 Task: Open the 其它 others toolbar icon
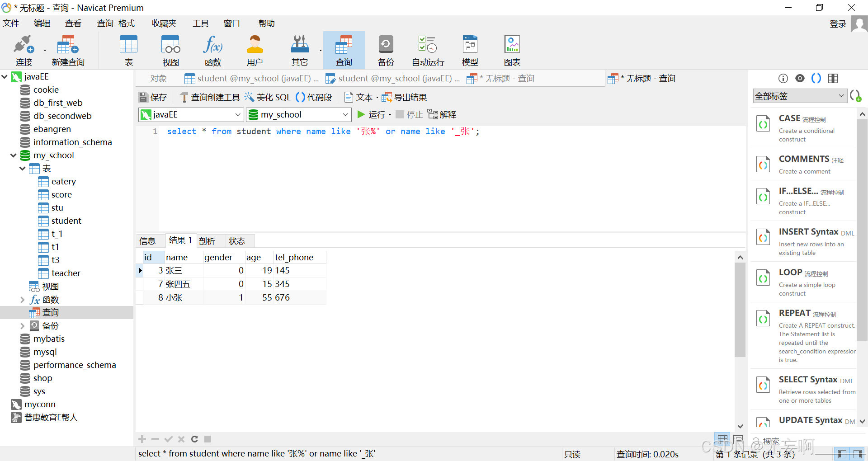coord(299,50)
